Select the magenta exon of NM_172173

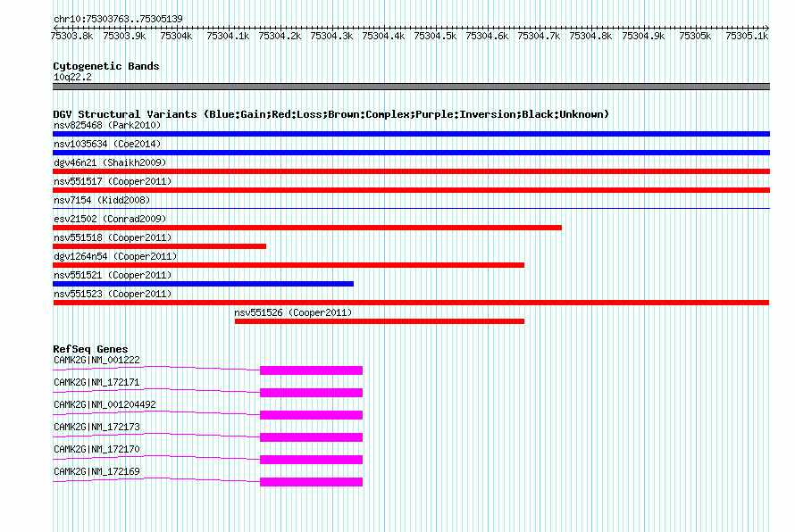pos(312,437)
